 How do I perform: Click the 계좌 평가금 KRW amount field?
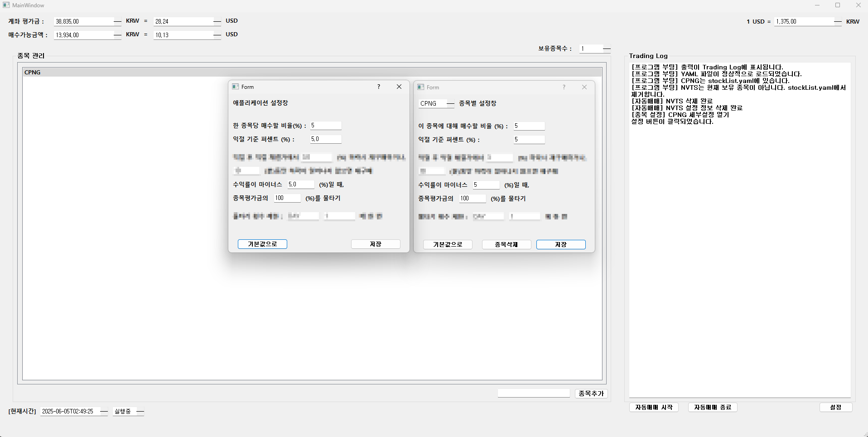click(83, 21)
